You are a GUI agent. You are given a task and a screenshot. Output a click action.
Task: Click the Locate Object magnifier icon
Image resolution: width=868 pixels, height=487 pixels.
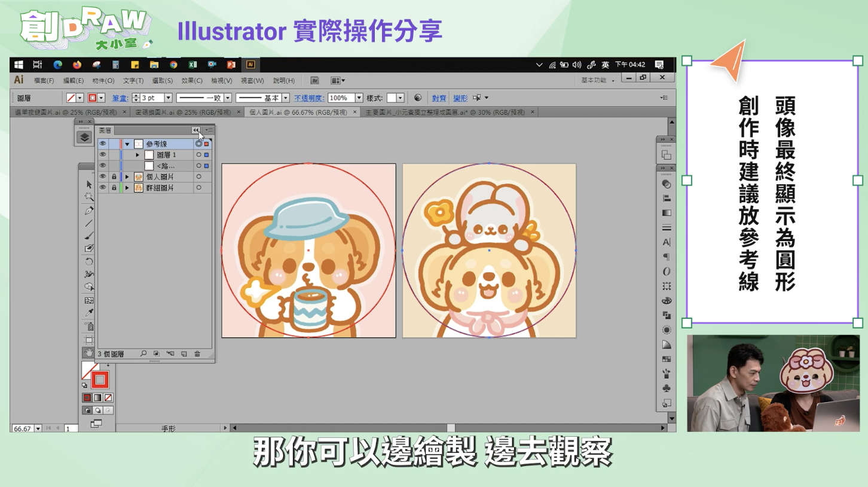point(143,354)
